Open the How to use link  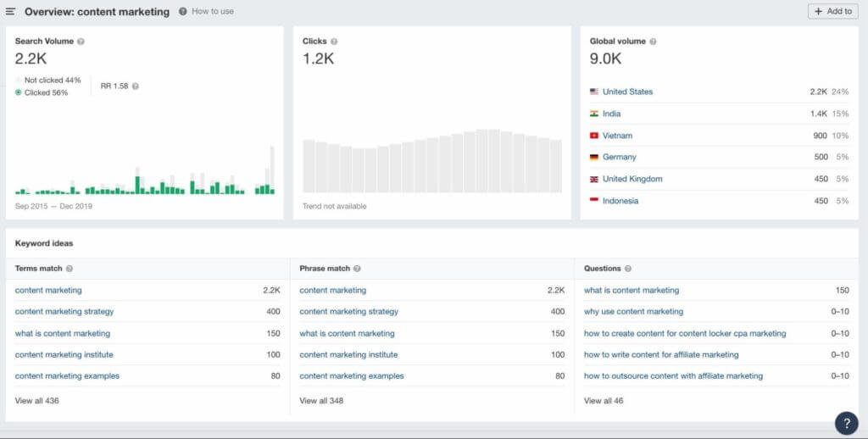(x=212, y=12)
